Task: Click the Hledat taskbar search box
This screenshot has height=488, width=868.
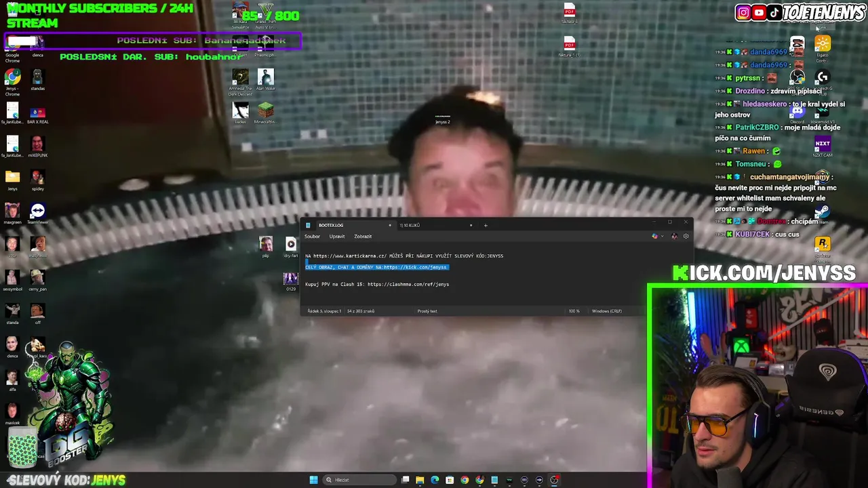Action: pyautogui.click(x=359, y=480)
